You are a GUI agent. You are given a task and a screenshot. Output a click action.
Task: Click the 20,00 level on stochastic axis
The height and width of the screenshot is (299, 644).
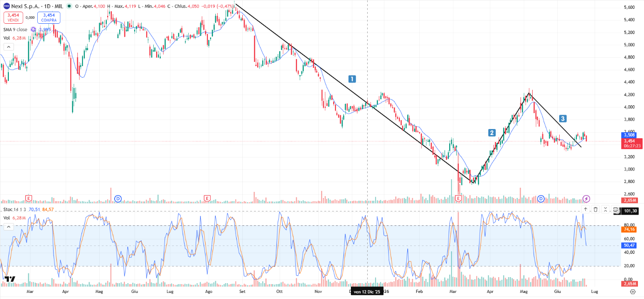click(x=629, y=266)
